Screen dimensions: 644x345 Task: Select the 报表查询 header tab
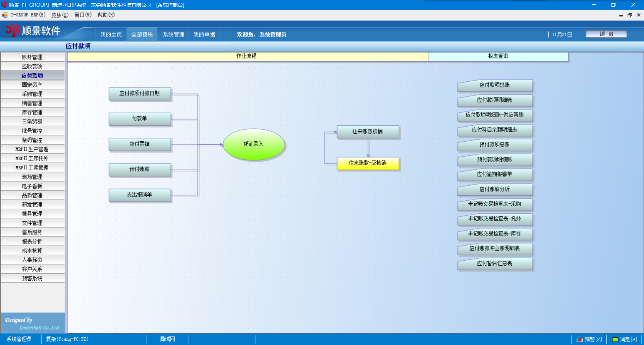click(498, 56)
